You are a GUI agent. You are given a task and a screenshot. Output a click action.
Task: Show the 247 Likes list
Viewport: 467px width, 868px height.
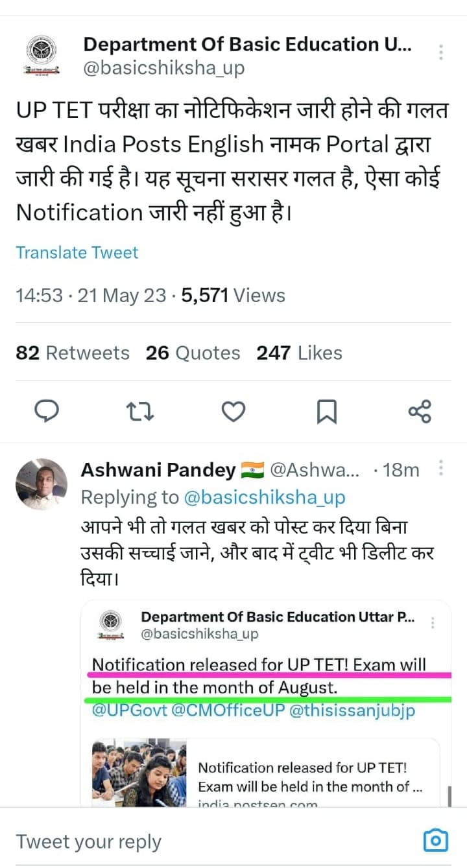click(x=299, y=353)
